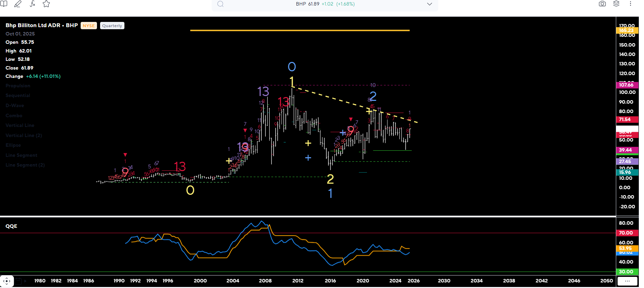
Task: Toggle the D-Wave indicator in legend
Action: 15,105
